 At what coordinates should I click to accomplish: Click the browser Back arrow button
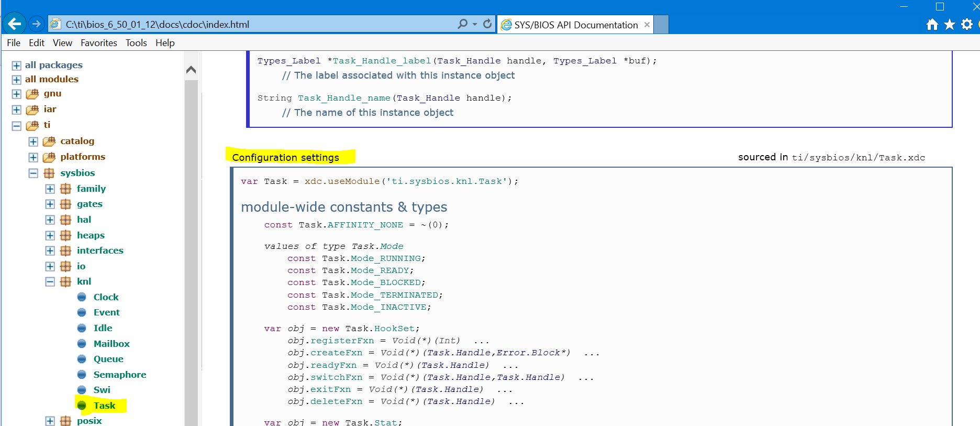click(15, 24)
